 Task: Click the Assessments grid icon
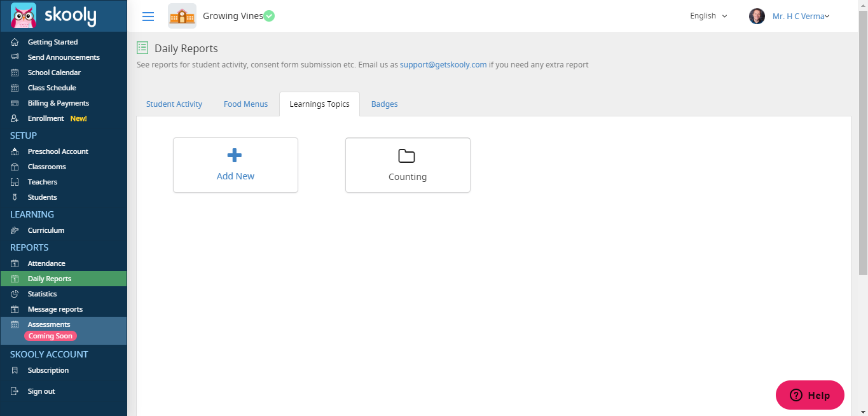pos(15,324)
